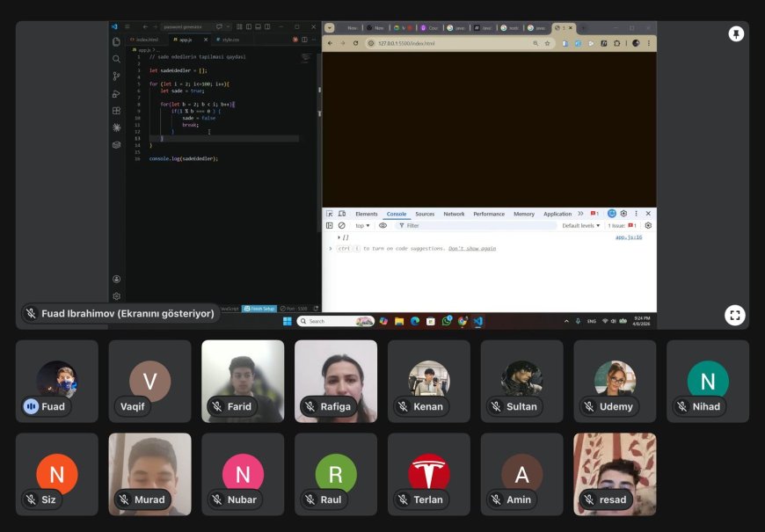
Task: Open the app.js:16 source link
Action: 629,237
